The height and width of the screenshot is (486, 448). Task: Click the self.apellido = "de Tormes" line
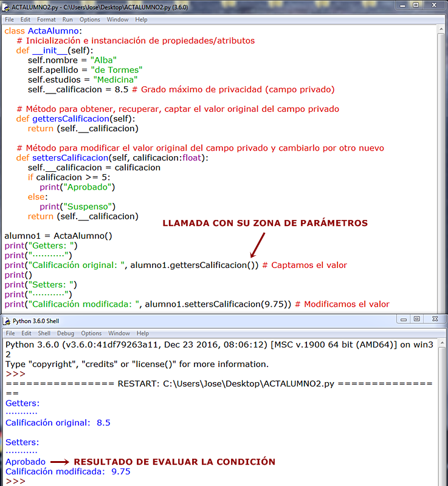click(x=85, y=70)
